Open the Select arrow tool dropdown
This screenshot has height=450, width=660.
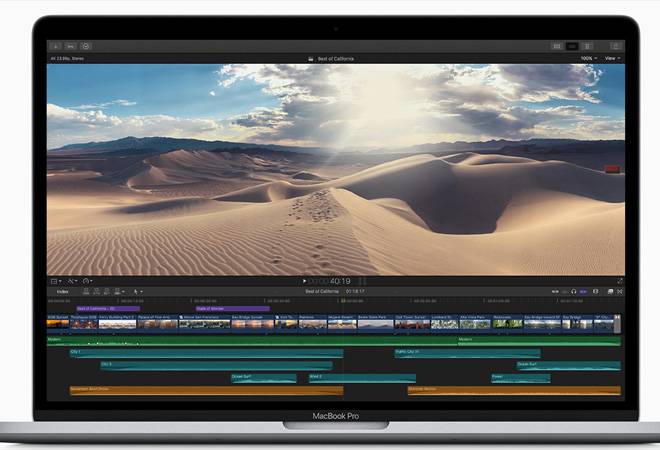coord(138,291)
